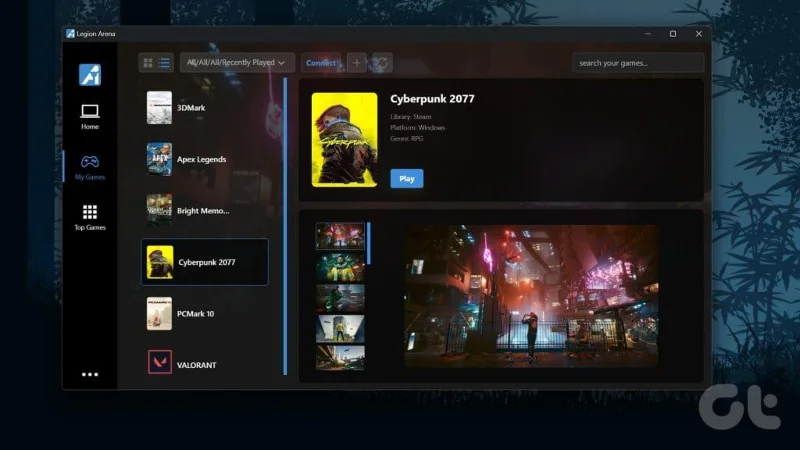This screenshot has height=450, width=800.
Task: Focus the search your games field
Action: point(638,63)
